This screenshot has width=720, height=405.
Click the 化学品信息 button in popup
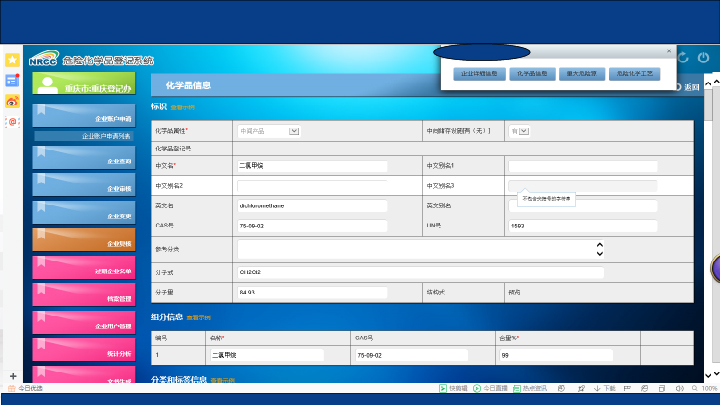click(x=531, y=74)
